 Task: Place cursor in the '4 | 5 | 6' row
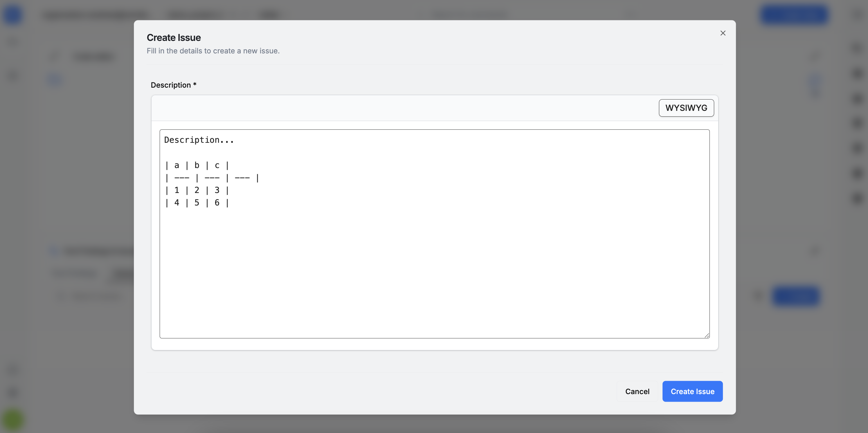[197, 203]
